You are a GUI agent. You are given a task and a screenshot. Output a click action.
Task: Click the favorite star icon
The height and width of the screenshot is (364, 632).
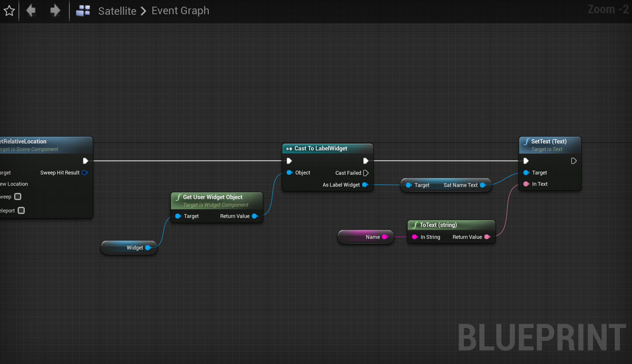point(9,11)
